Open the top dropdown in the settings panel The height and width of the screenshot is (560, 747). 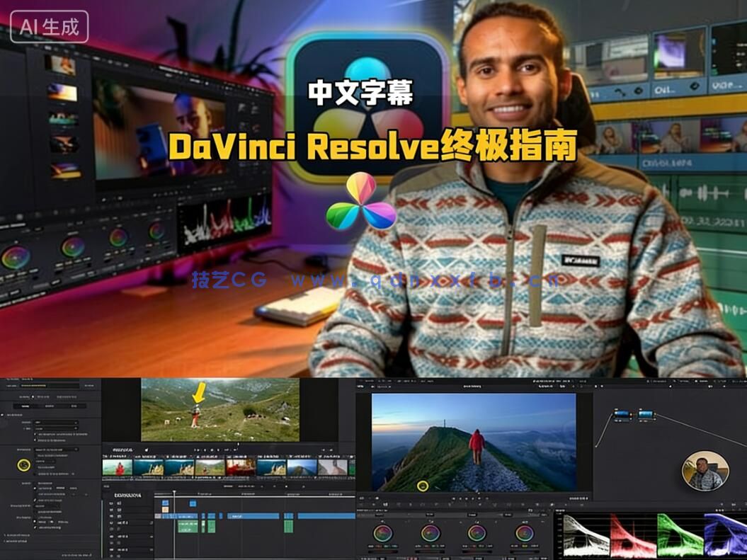pyautogui.click(x=55, y=422)
